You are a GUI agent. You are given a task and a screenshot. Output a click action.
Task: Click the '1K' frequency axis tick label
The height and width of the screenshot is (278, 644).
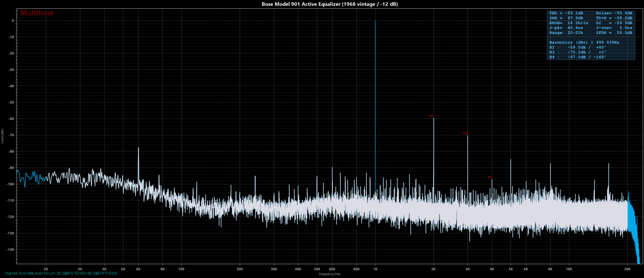[375, 269]
